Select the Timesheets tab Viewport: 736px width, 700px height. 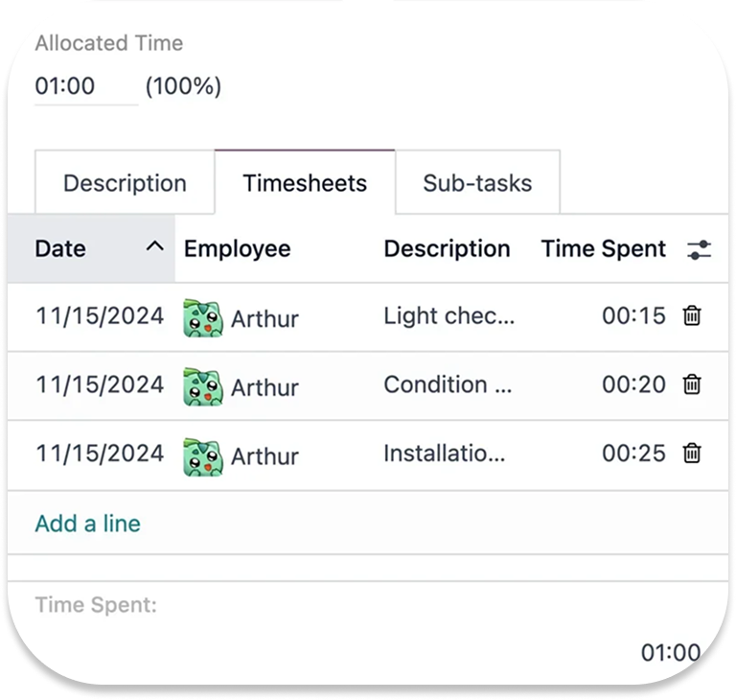(x=305, y=183)
